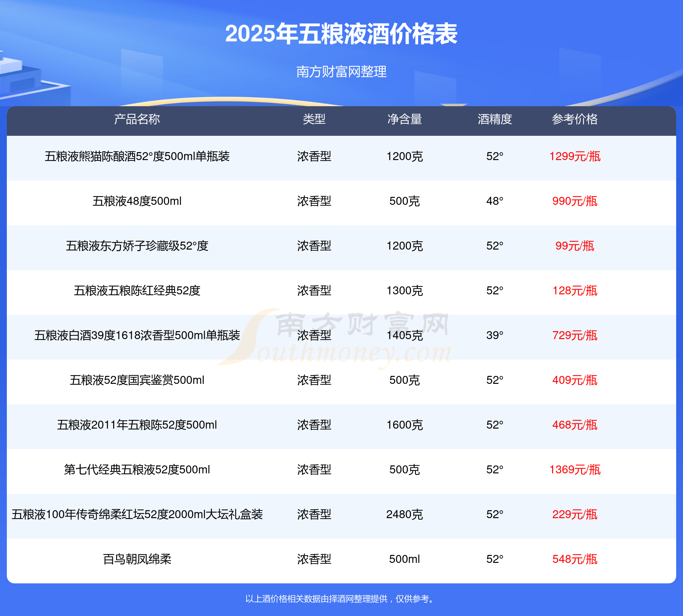Click net content "1600克"
Screen dimensions: 683x616
(404, 425)
